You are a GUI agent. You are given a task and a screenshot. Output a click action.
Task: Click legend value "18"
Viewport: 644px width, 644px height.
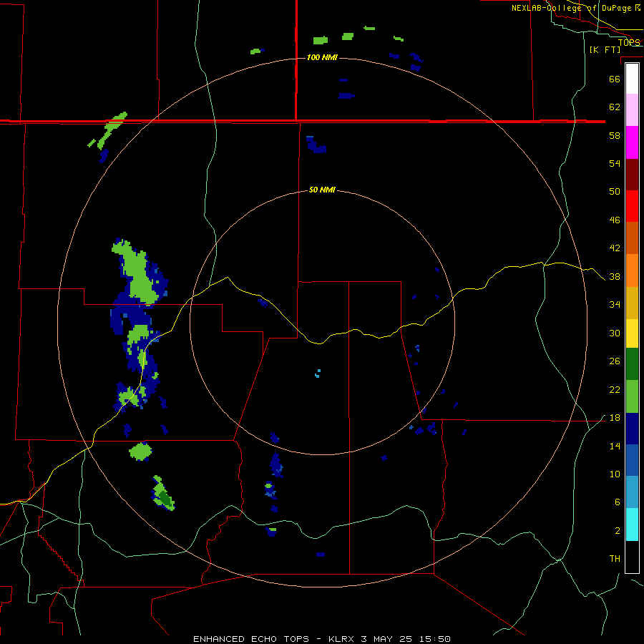pyautogui.click(x=615, y=418)
